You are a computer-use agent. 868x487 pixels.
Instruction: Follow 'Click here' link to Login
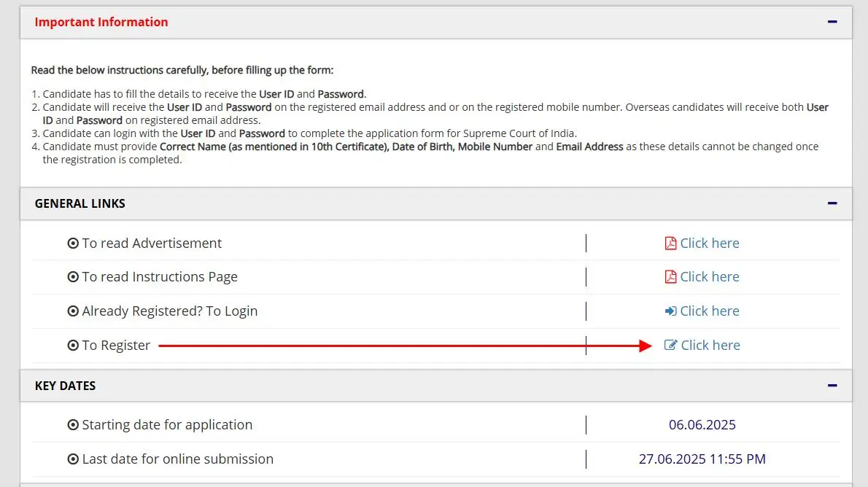pos(710,311)
